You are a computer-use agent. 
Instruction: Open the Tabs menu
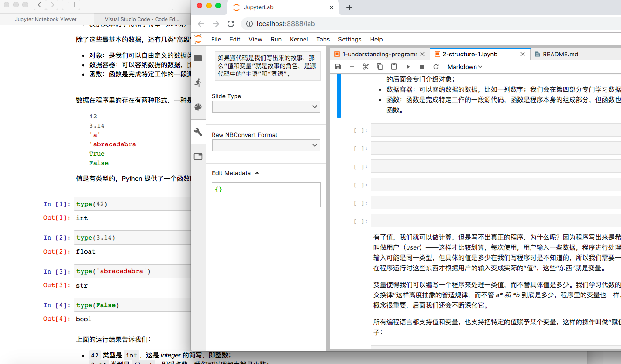323,39
